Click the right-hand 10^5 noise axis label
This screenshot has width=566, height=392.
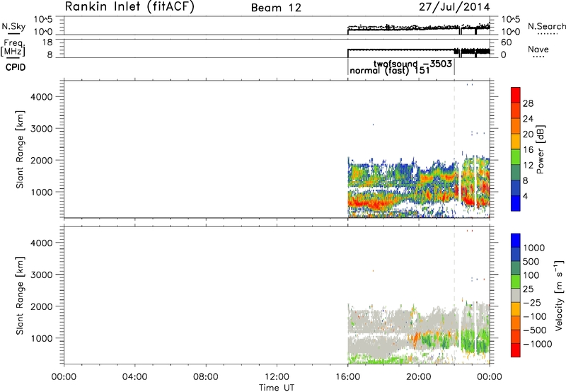[x=511, y=20]
